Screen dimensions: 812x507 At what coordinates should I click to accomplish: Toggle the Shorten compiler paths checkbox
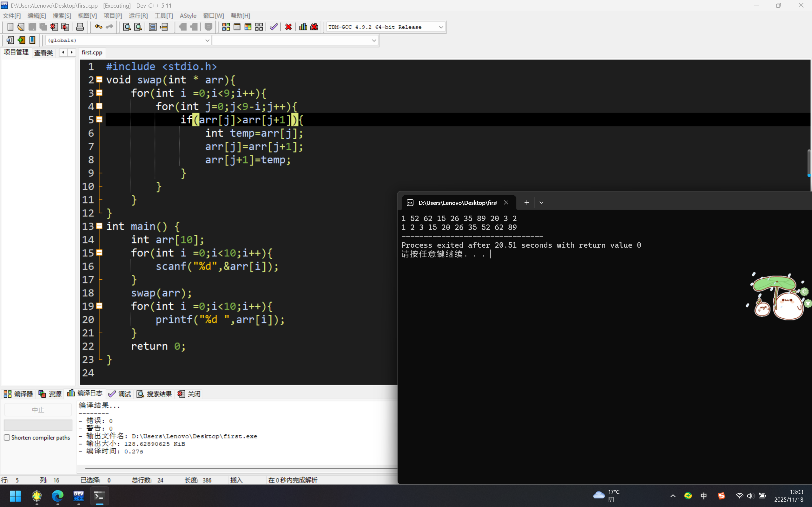point(7,438)
